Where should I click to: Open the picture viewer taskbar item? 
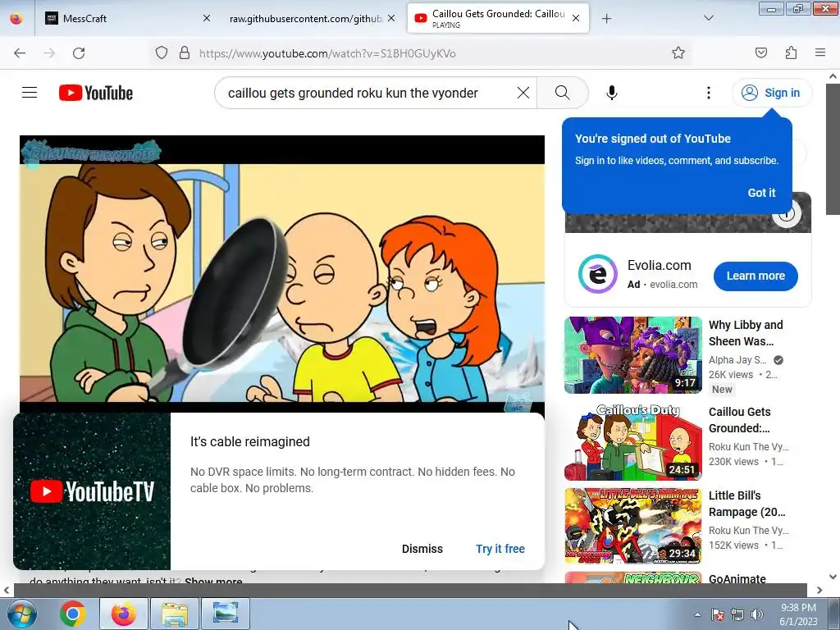coord(226,614)
